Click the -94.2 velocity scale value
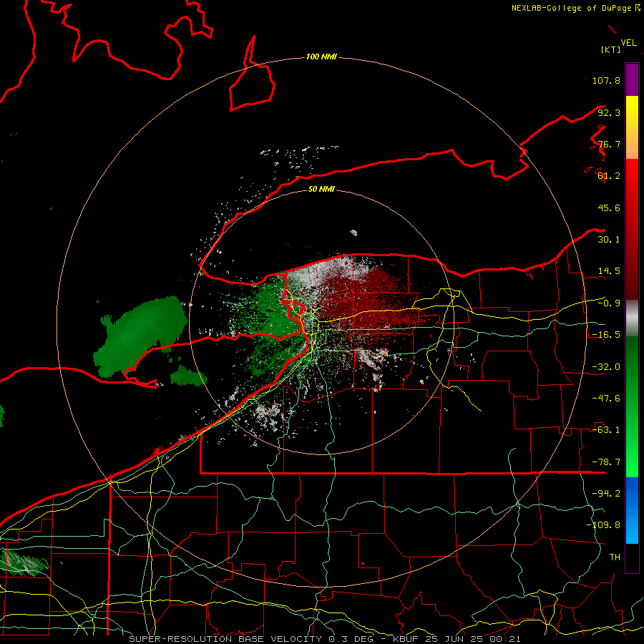Screen dimensions: 644x644 click(606, 494)
